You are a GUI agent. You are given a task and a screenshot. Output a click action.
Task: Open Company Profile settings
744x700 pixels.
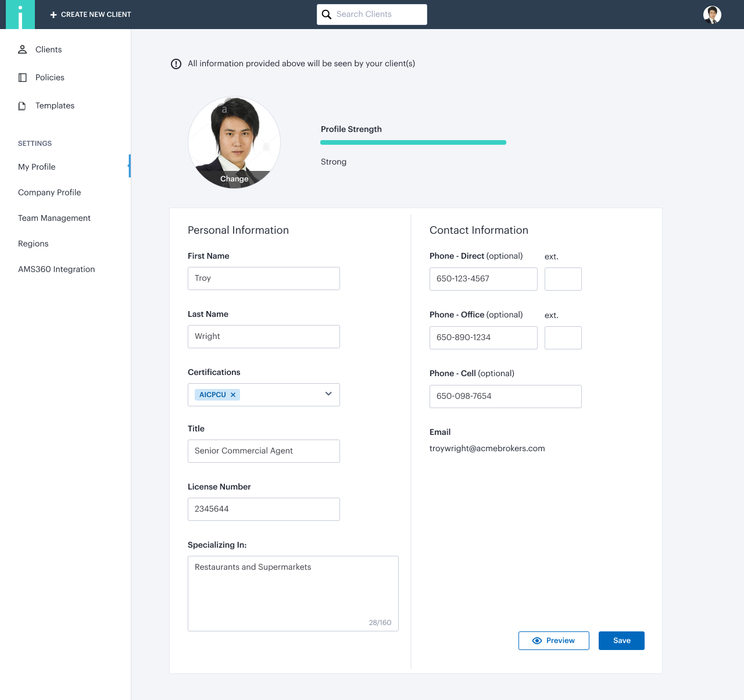click(49, 192)
